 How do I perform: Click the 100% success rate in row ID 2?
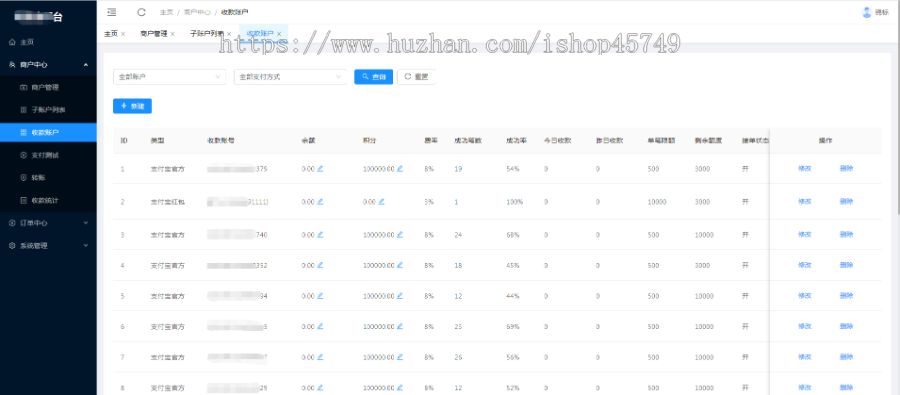point(514,202)
